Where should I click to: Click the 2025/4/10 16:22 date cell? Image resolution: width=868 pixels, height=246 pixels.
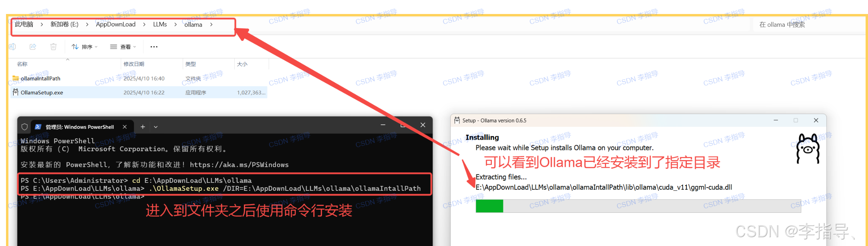pos(144,92)
